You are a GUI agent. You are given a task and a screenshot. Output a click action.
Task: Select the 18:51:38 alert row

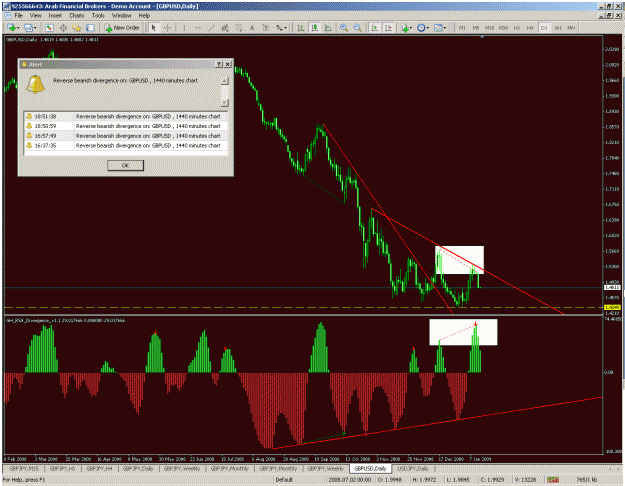[125, 116]
